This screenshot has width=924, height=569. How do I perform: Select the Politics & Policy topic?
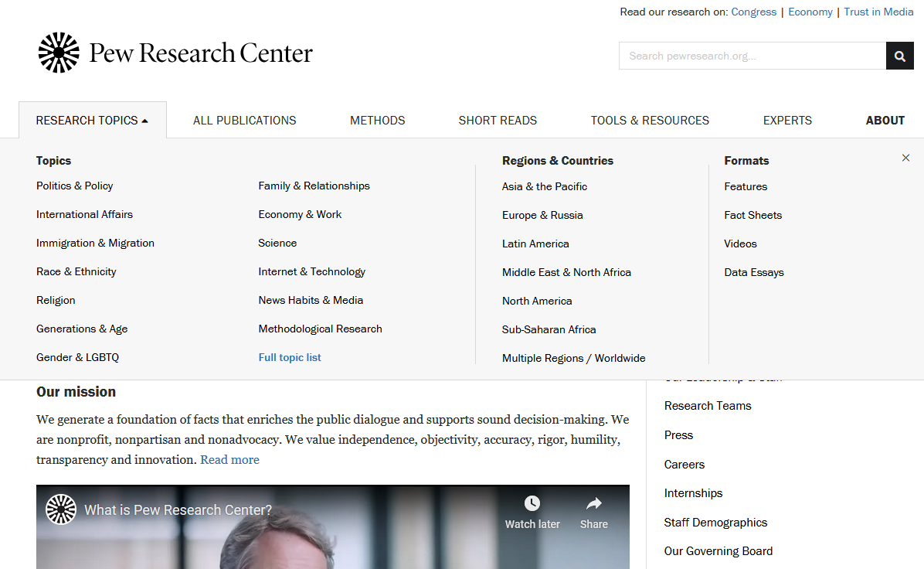click(x=75, y=186)
